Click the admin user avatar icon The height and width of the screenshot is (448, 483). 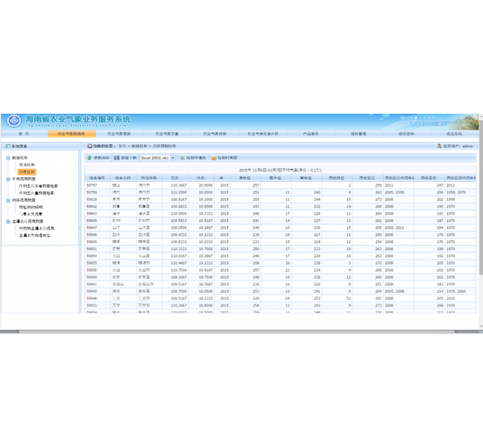(440, 146)
